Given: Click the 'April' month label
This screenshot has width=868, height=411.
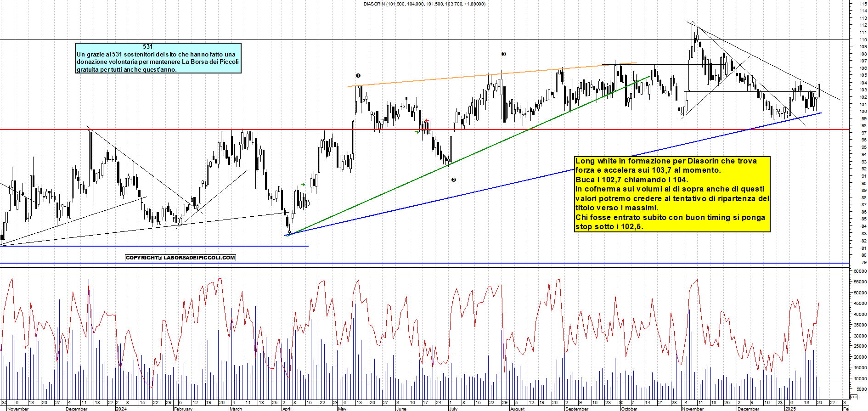Looking at the screenshot, I should [287, 409].
